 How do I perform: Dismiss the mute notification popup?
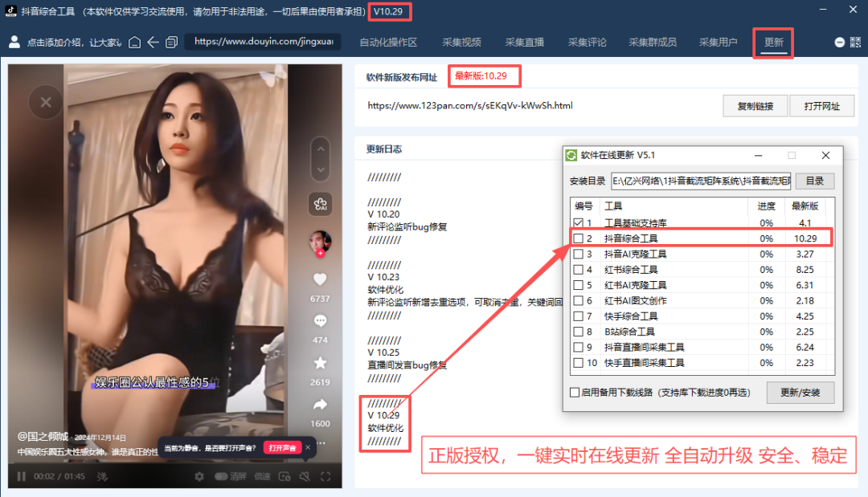pyautogui.click(x=308, y=447)
